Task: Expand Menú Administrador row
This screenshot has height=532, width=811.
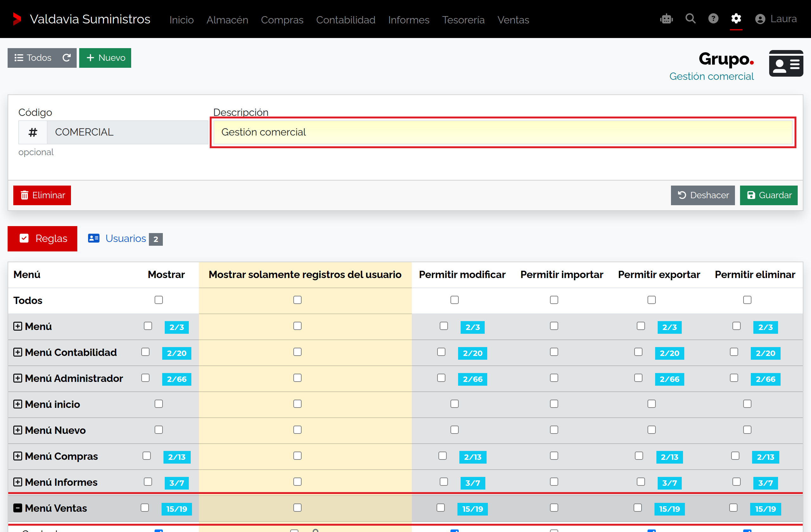Action: tap(18, 378)
